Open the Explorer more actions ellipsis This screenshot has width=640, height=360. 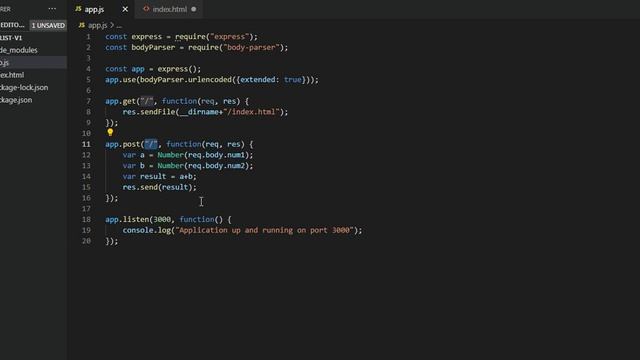point(52,9)
